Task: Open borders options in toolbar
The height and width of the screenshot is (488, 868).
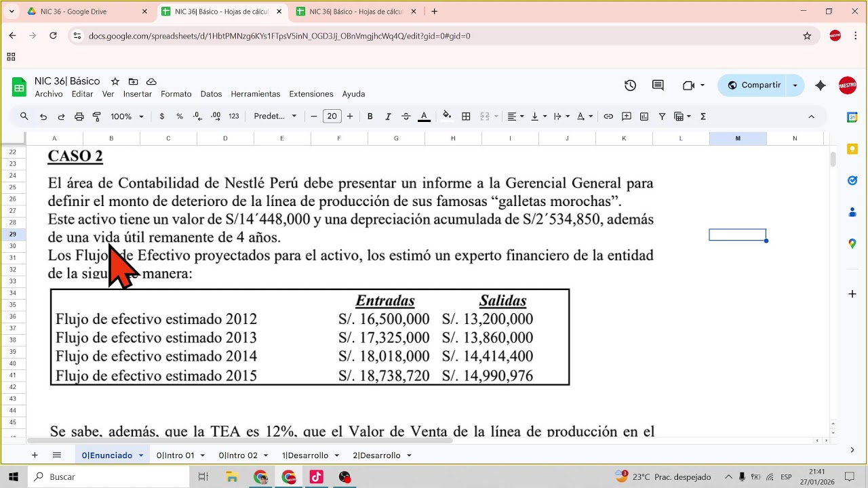Action: (x=466, y=117)
